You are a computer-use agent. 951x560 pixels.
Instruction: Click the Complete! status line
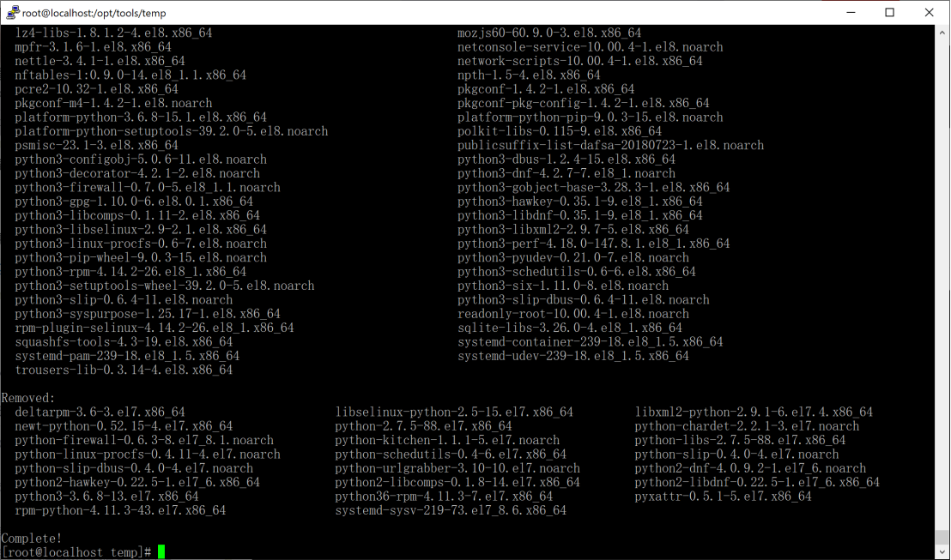point(31,538)
